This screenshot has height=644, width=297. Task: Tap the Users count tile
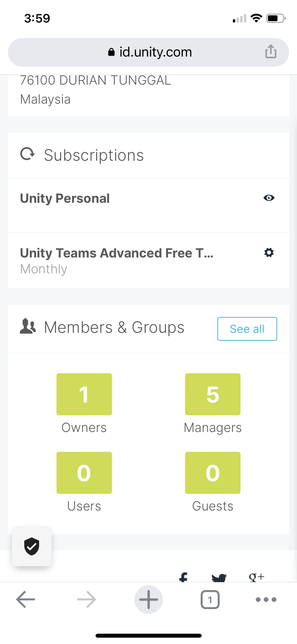coord(84,473)
